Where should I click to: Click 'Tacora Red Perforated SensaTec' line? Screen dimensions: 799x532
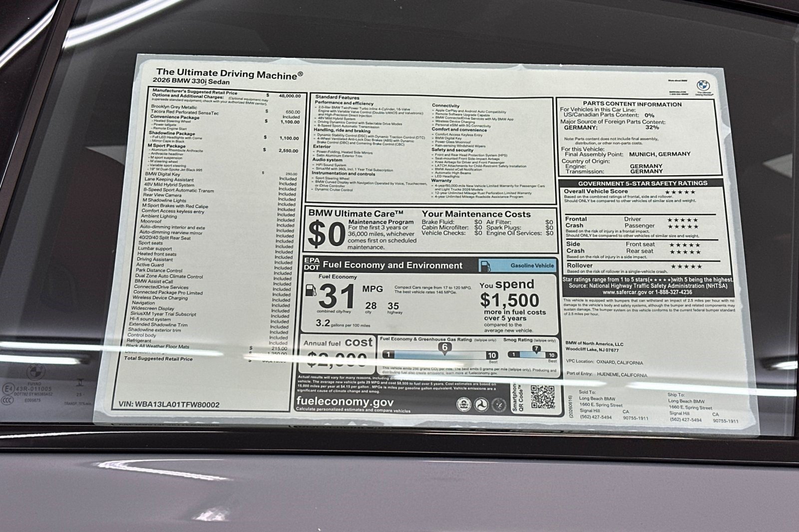(185, 112)
